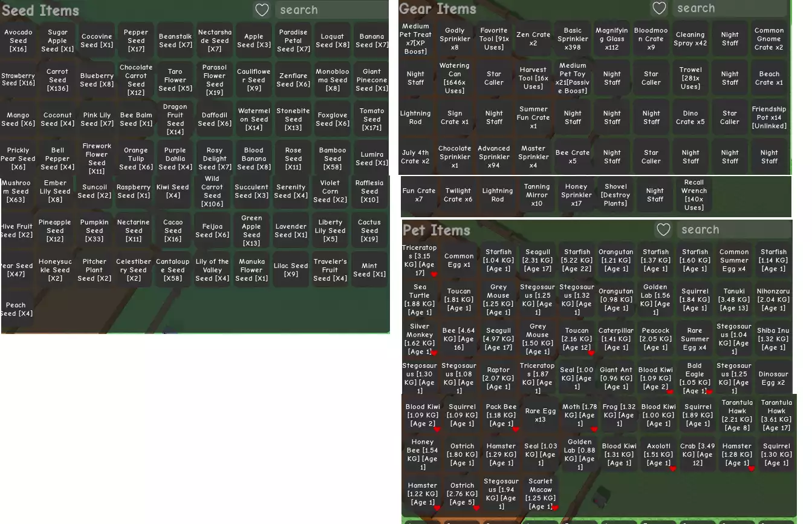Focus the Gear Items search box
Image resolution: width=812 pixels, height=524 pixels.
pos(732,8)
